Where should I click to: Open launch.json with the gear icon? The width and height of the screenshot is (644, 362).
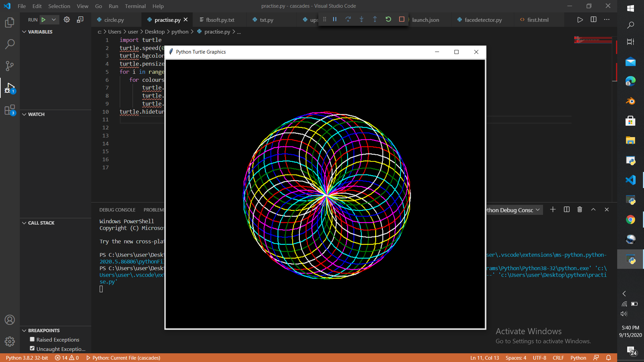pyautogui.click(x=67, y=20)
